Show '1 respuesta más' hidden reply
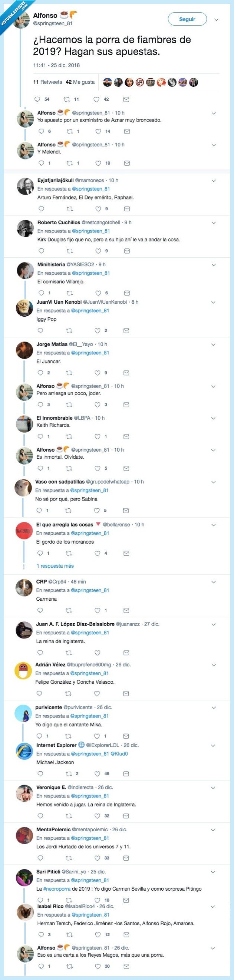This screenshot has height=980, width=234. [x=55, y=566]
